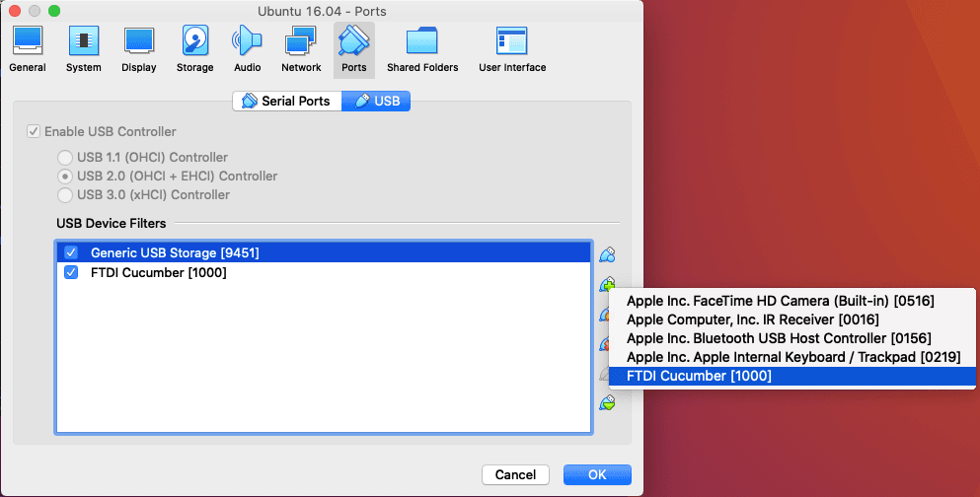Open the Display settings section
The width and height of the screenshot is (980, 497).
tap(139, 50)
